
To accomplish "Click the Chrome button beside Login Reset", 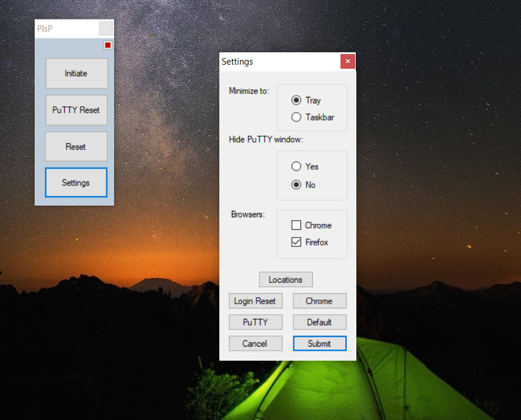I will click(x=320, y=301).
